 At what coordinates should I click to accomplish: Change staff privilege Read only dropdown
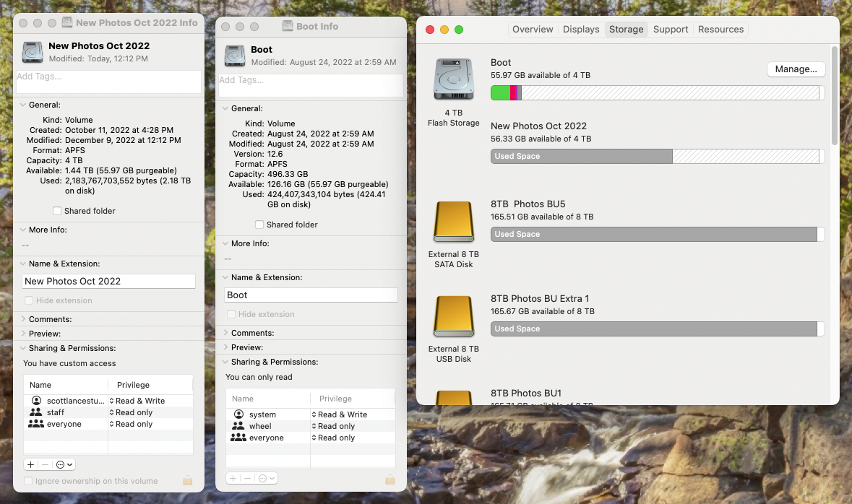(131, 412)
